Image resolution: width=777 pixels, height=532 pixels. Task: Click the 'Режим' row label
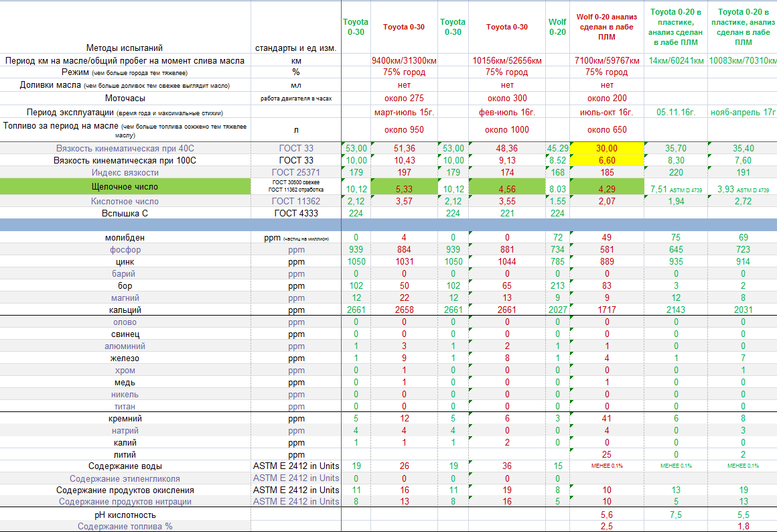coord(125,72)
